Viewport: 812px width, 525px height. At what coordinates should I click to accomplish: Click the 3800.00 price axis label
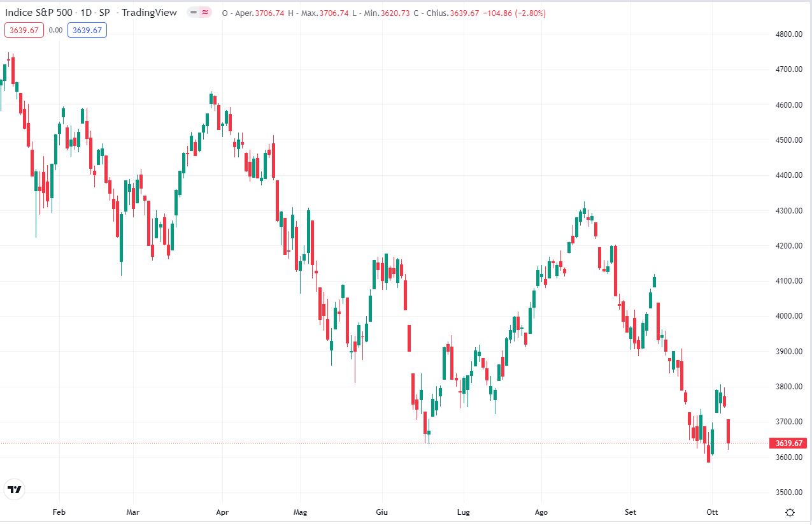pyautogui.click(x=788, y=387)
